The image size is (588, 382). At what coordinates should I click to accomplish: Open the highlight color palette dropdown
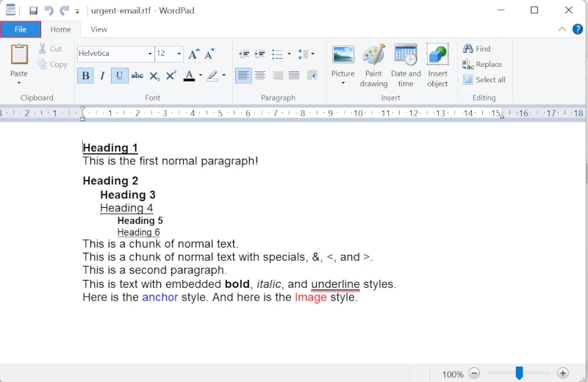pyautogui.click(x=224, y=76)
